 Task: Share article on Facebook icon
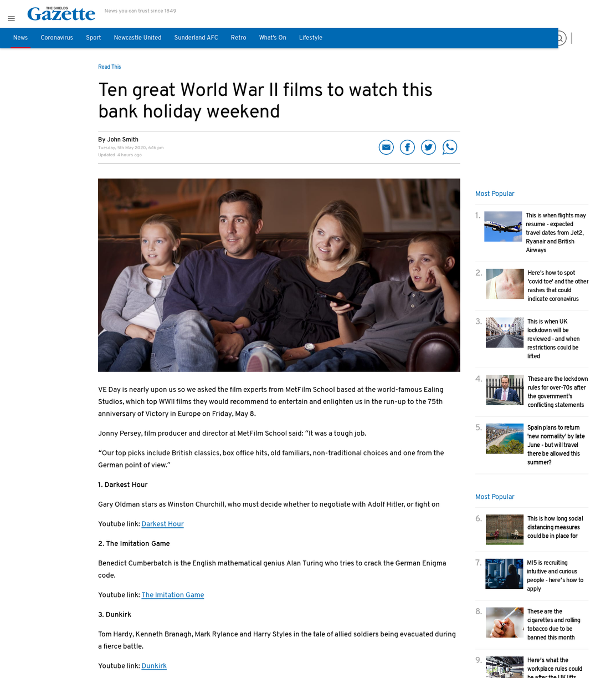click(407, 147)
